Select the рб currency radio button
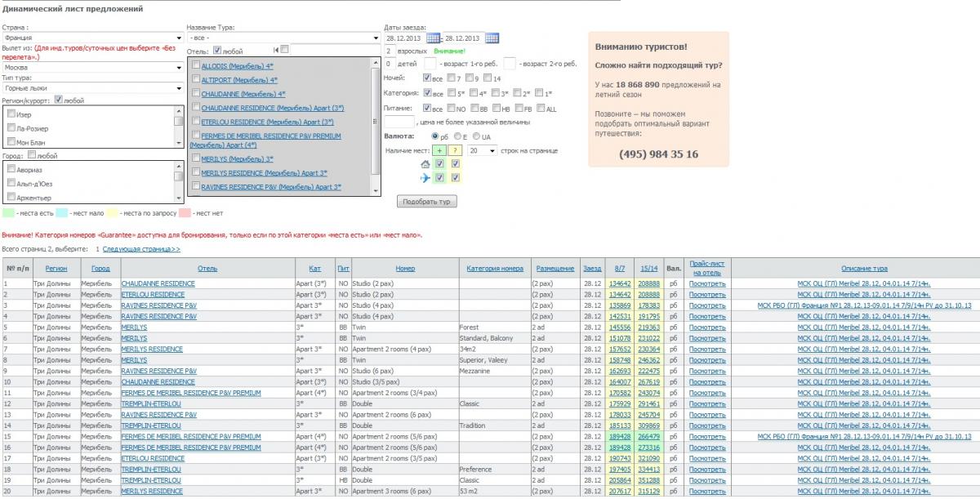 click(x=434, y=136)
